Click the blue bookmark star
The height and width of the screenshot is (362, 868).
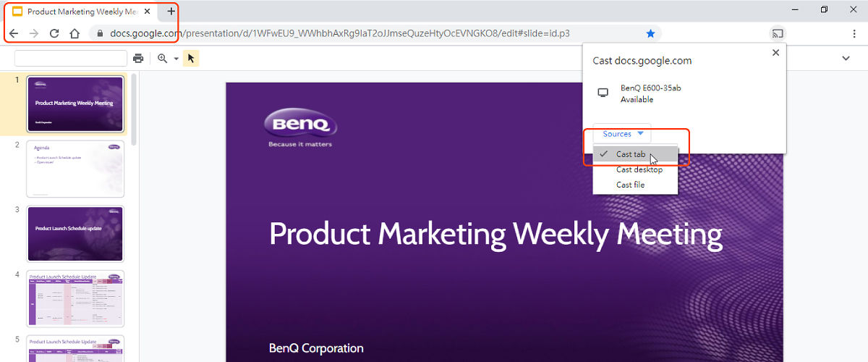tap(650, 33)
